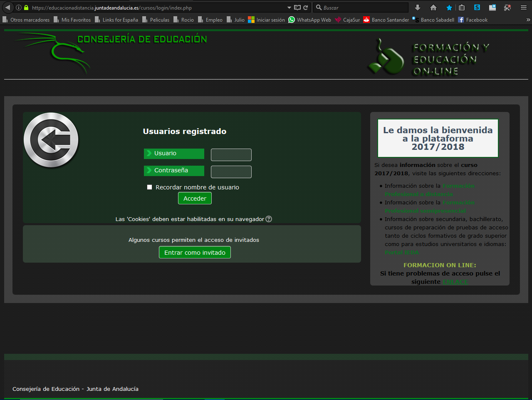The image size is (532, 400).
Task: Open the WhatsApp Web bookmark
Action: (310, 20)
